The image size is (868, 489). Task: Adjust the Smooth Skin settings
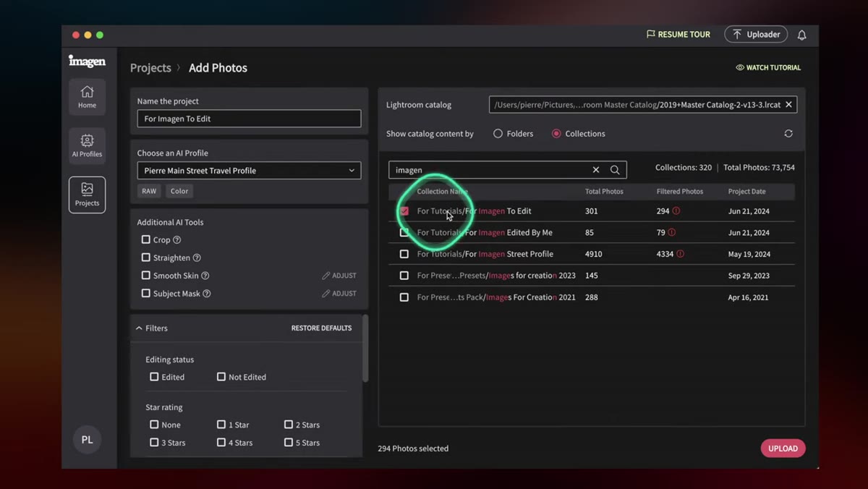tap(339, 276)
